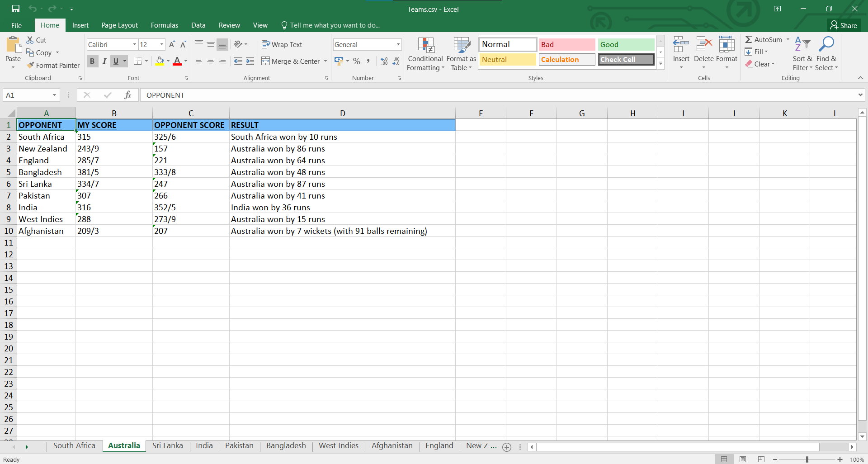The image size is (868, 464).
Task: Enable Wrap Text for selected cells
Action: [x=282, y=44]
